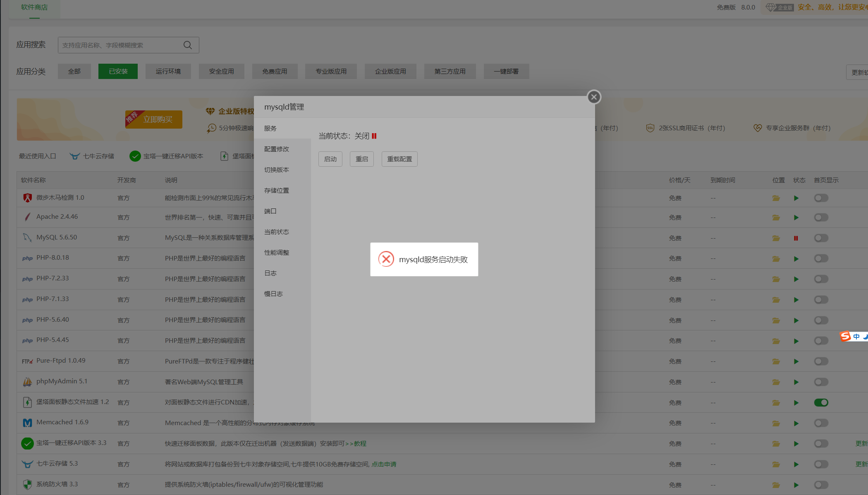This screenshot has height=495, width=868.
Task: Select the 专业版应用 category filter
Action: point(331,72)
